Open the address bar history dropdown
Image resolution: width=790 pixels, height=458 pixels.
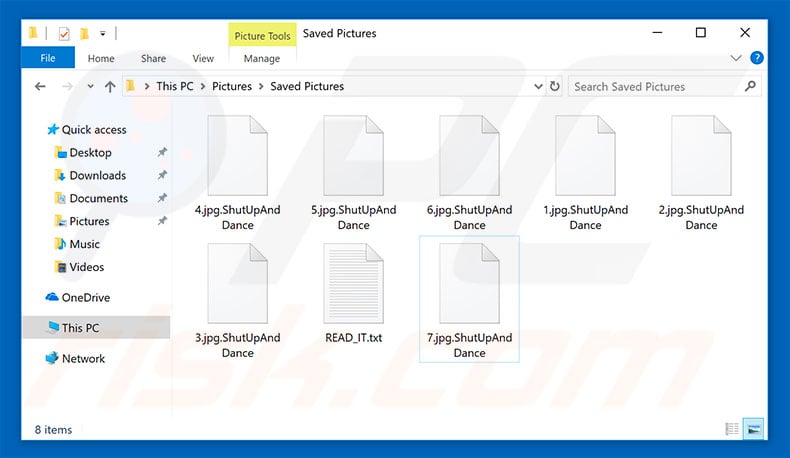(x=538, y=87)
